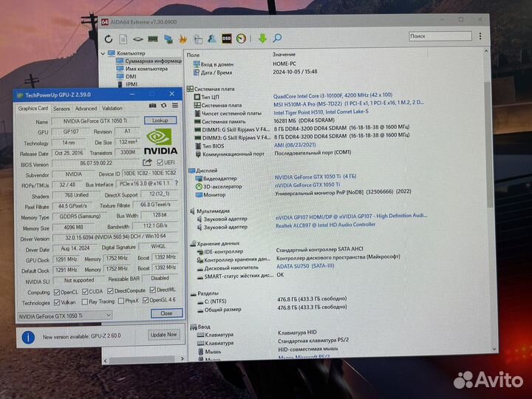Open MSI H510M-A Pro motherboard link
The width and height of the screenshot is (532, 399).
point(349,103)
